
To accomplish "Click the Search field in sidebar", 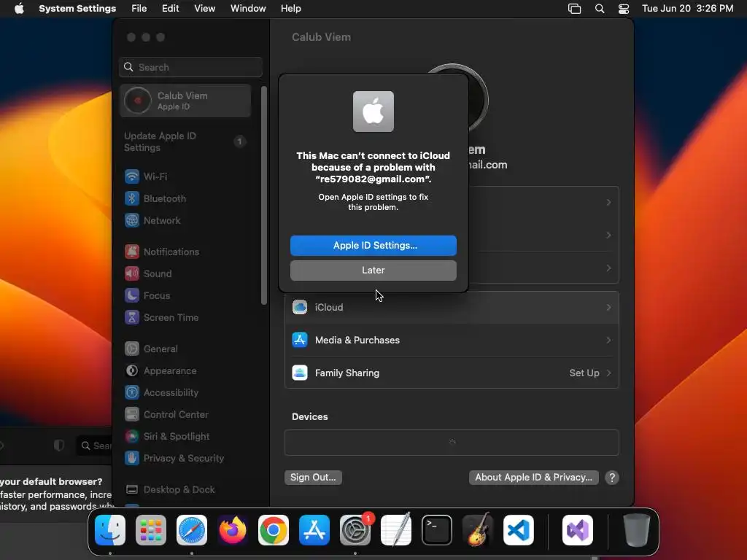I will (190, 67).
